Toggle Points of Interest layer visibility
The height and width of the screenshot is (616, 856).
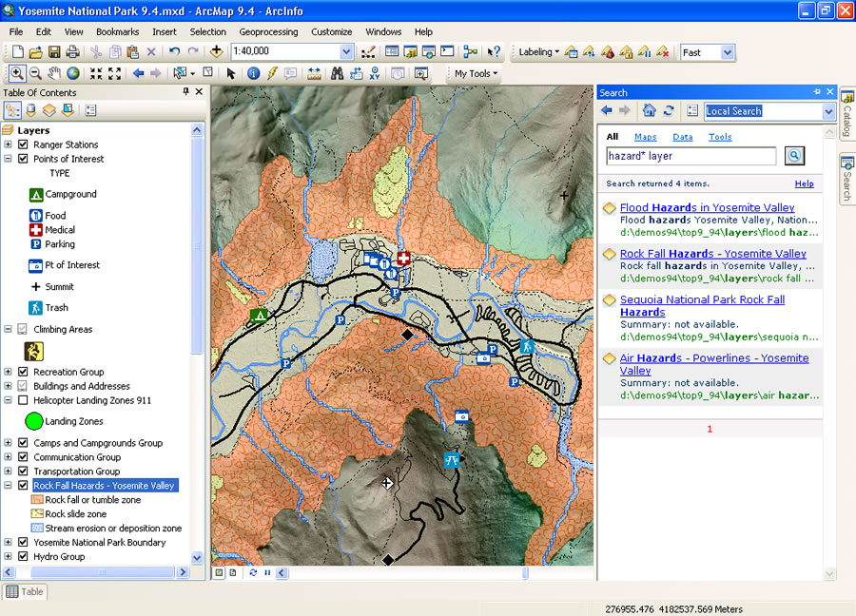click(23, 159)
